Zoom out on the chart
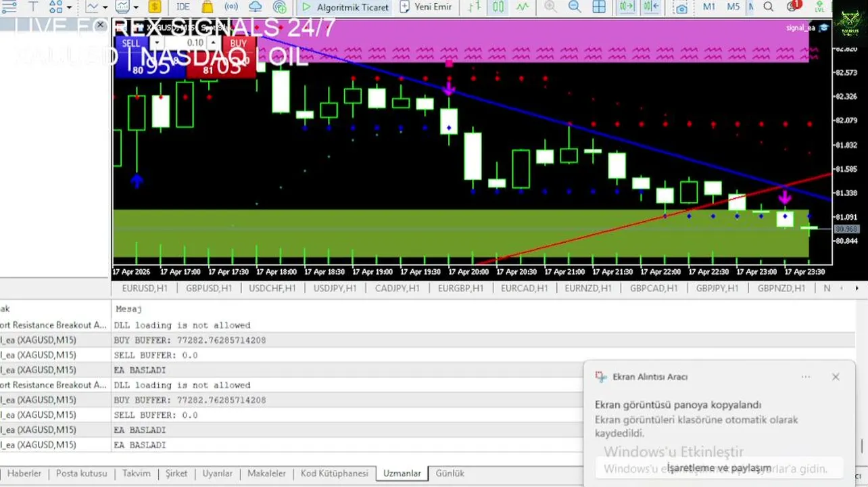 click(x=575, y=7)
